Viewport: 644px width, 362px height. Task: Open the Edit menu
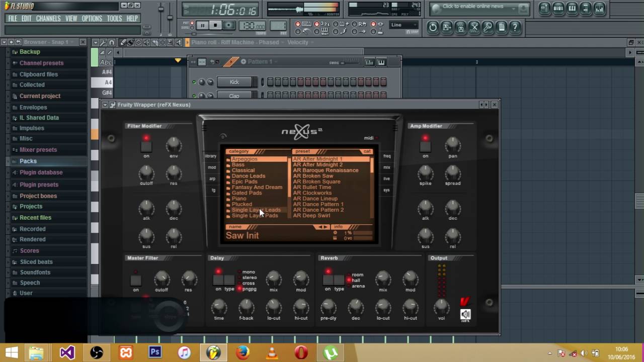click(26, 19)
